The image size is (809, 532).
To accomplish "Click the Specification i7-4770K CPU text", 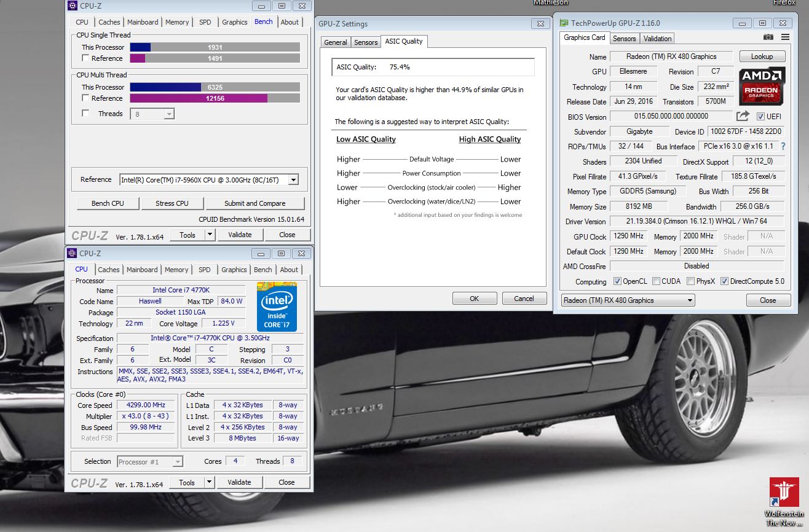I will pos(210,338).
